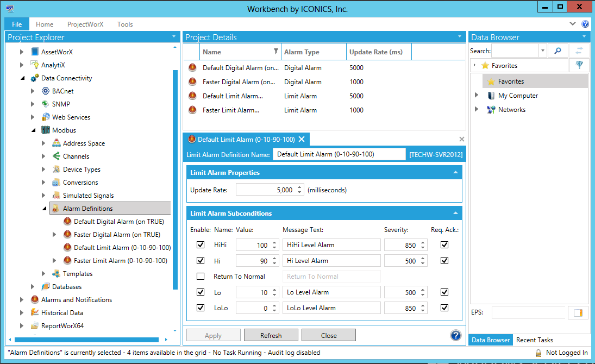Click the funnel icon next to Favorites
The width and height of the screenshot is (595, 364).
tap(579, 65)
